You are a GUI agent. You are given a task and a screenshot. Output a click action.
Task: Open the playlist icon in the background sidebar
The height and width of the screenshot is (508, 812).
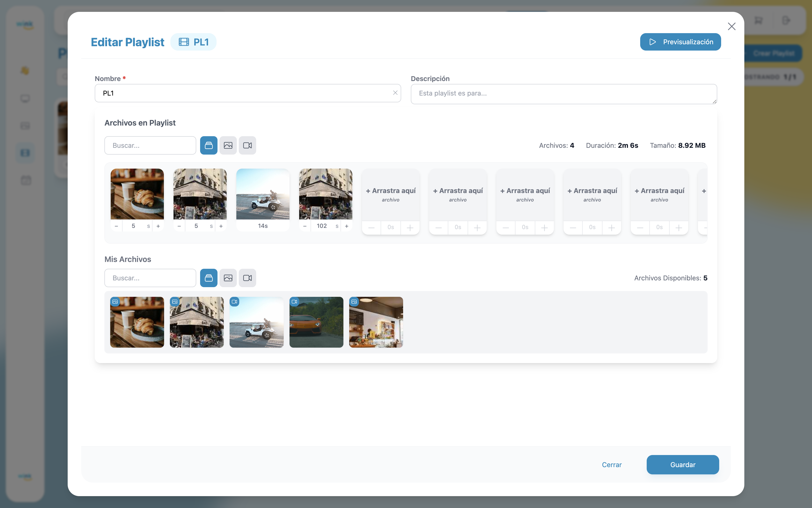25,153
